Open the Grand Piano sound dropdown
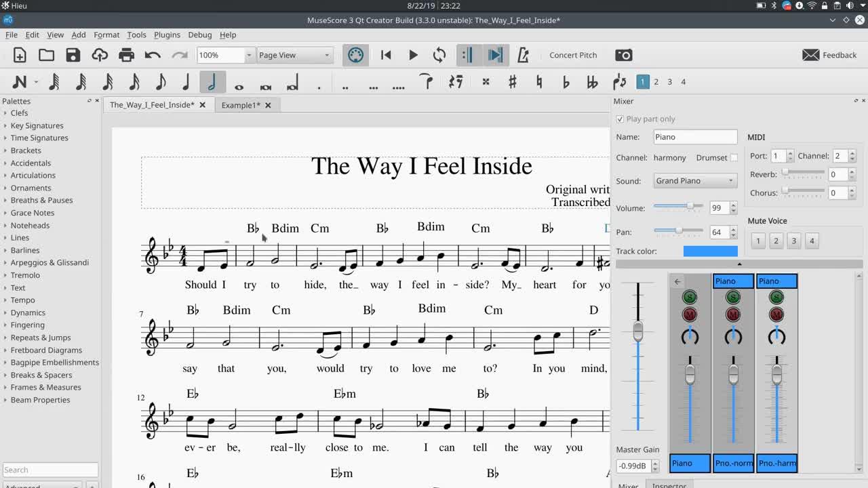 click(695, 181)
